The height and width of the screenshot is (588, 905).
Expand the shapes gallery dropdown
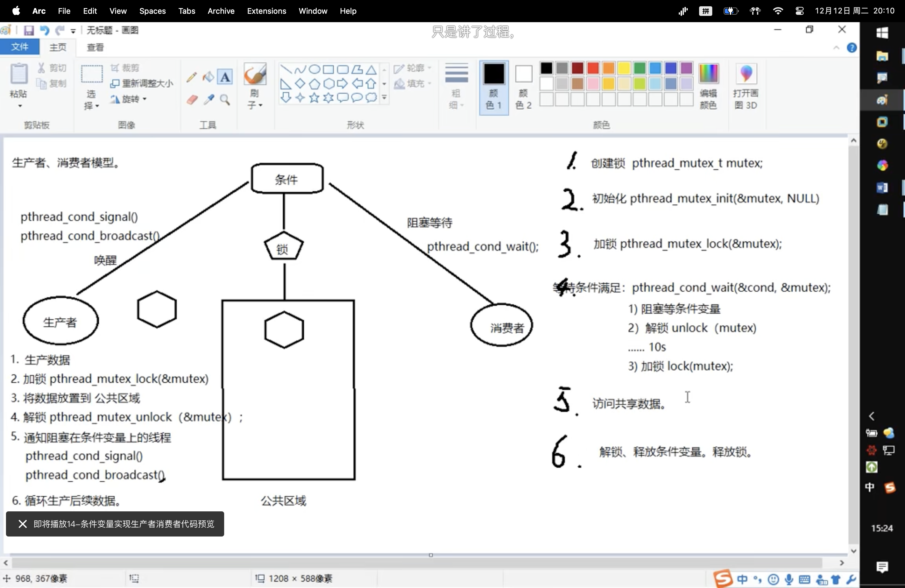(384, 98)
